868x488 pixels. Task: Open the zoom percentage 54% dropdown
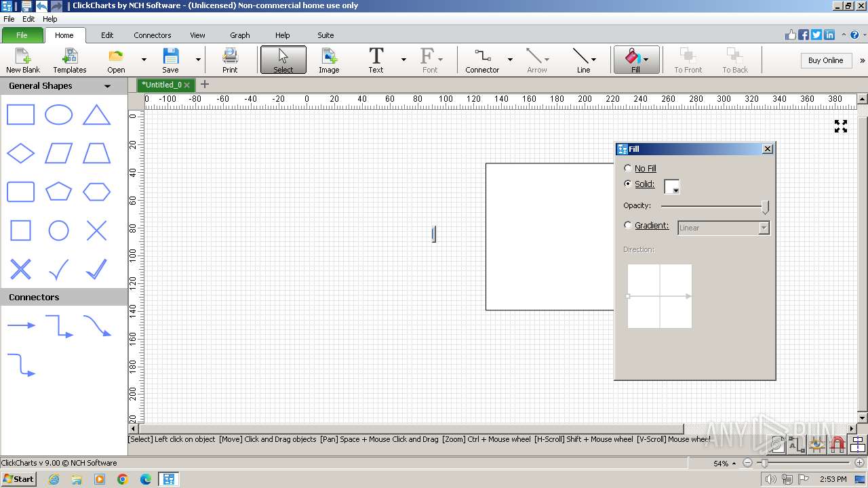click(734, 464)
